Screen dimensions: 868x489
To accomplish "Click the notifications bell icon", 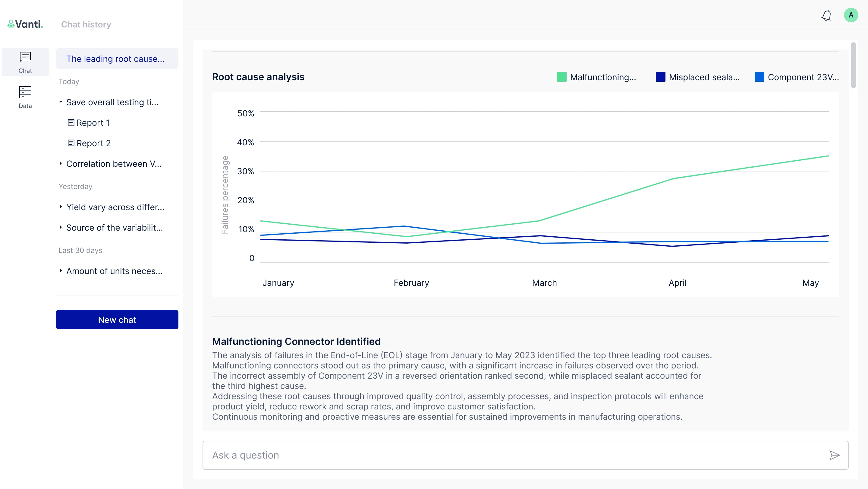I will [x=826, y=15].
